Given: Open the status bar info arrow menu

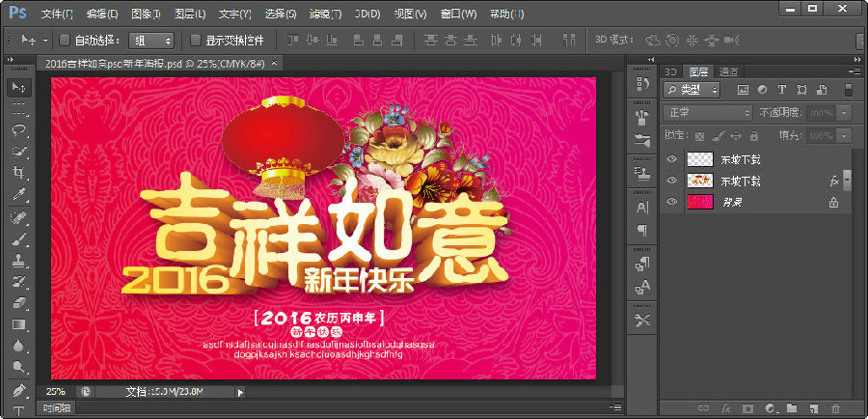Looking at the screenshot, I should 240,392.
